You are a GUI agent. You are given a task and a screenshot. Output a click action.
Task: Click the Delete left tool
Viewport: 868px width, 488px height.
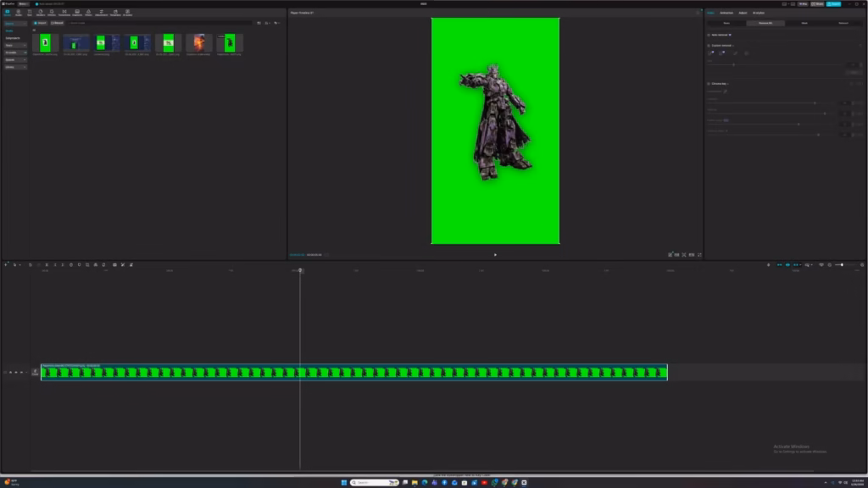coord(55,265)
